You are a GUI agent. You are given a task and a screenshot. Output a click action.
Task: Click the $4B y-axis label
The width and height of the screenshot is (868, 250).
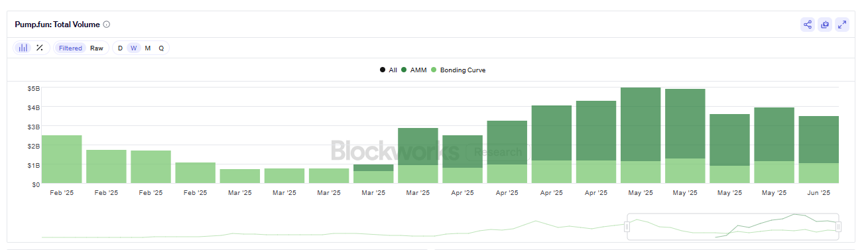click(x=33, y=107)
